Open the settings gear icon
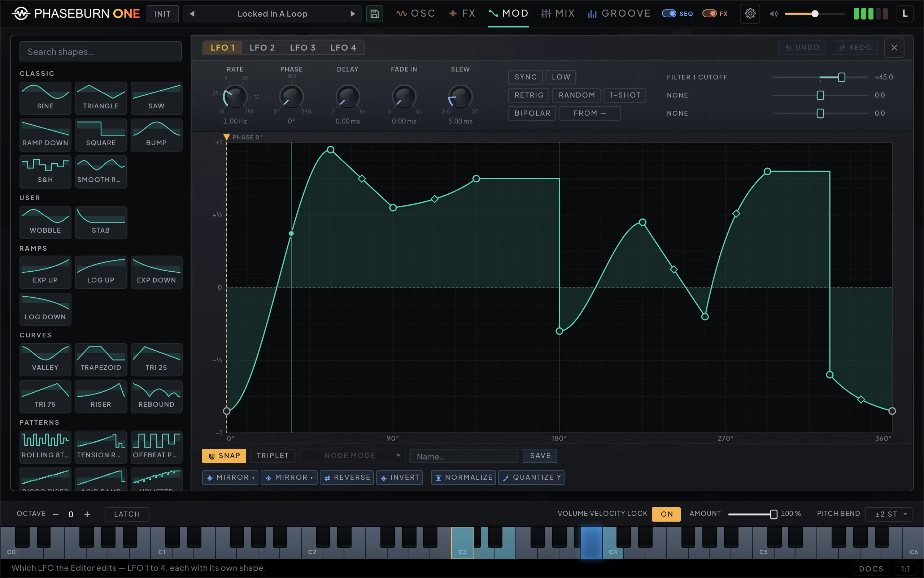The height and width of the screenshot is (578, 924). pos(750,14)
